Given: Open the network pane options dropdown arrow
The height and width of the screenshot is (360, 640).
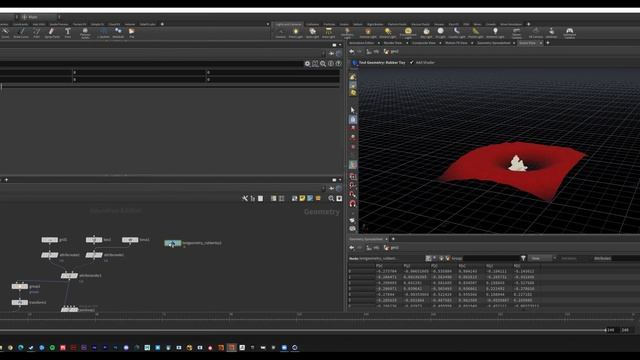Looking at the screenshot, I should (340, 180).
